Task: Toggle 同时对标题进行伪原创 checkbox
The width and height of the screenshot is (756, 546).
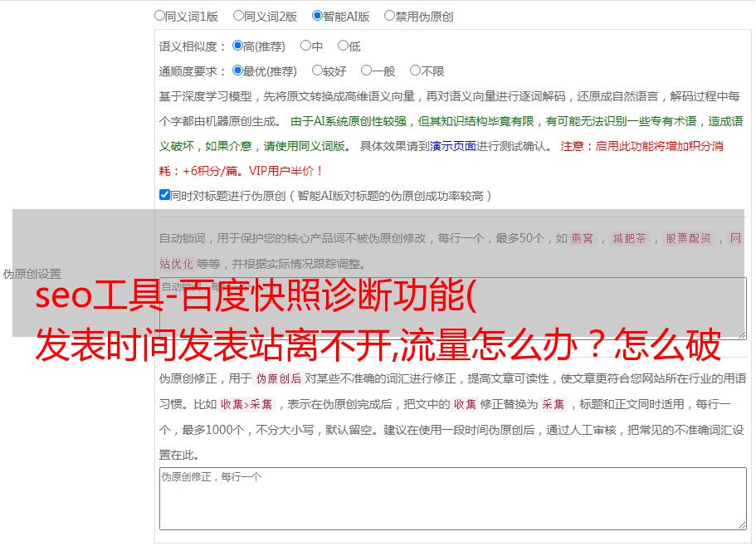Action: click(x=164, y=195)
